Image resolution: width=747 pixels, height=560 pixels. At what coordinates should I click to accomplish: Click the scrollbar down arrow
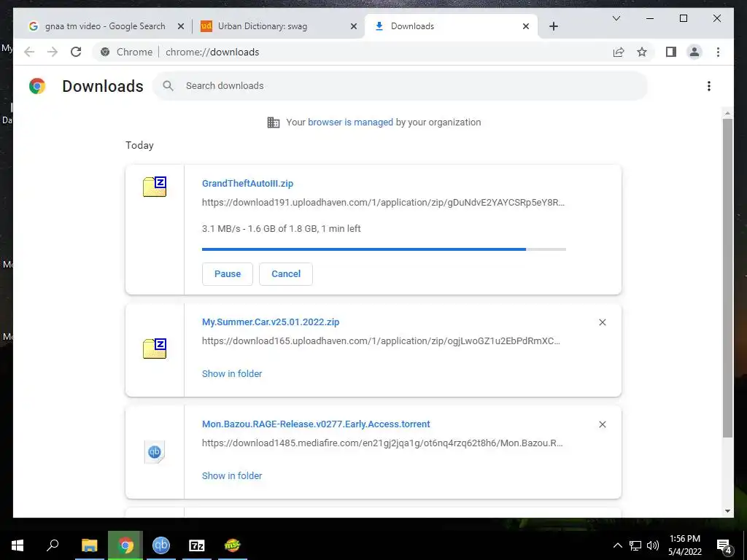pyautogui.click(x=727, y=511)
